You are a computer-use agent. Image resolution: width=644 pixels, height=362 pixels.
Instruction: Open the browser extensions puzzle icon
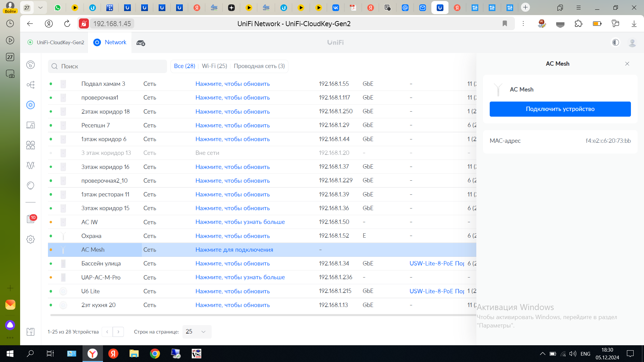(x=579, y=23)
